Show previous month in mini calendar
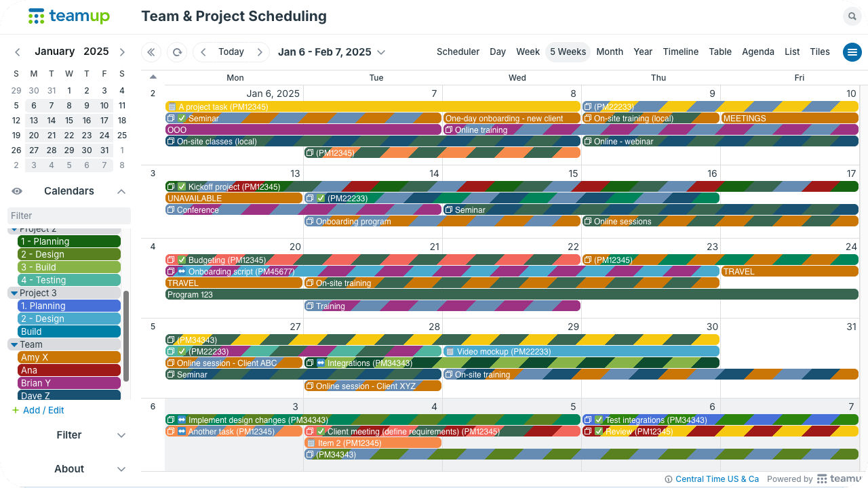Image resolution: width=868 pixels, height=488 pixels. [x=18, y=52]
